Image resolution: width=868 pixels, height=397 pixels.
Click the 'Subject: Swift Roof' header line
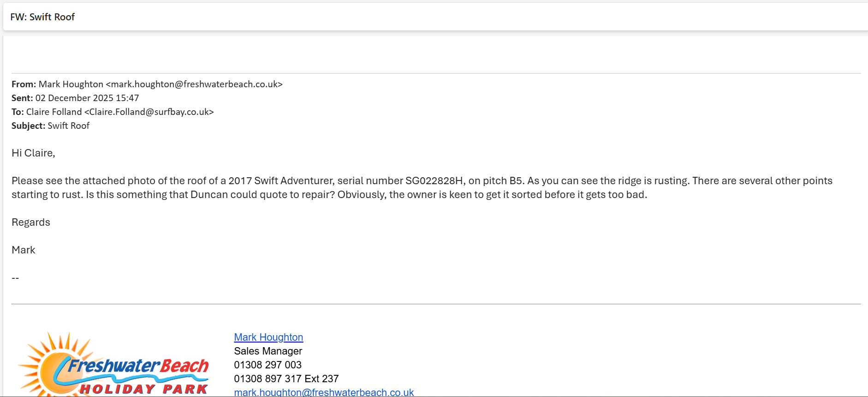click(x=51, y=126)
